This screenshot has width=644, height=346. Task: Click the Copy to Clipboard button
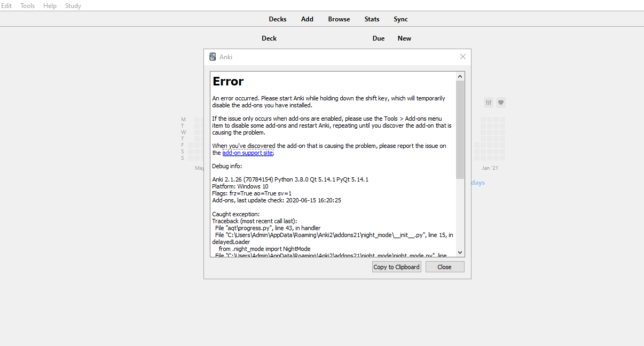[397, 267]
